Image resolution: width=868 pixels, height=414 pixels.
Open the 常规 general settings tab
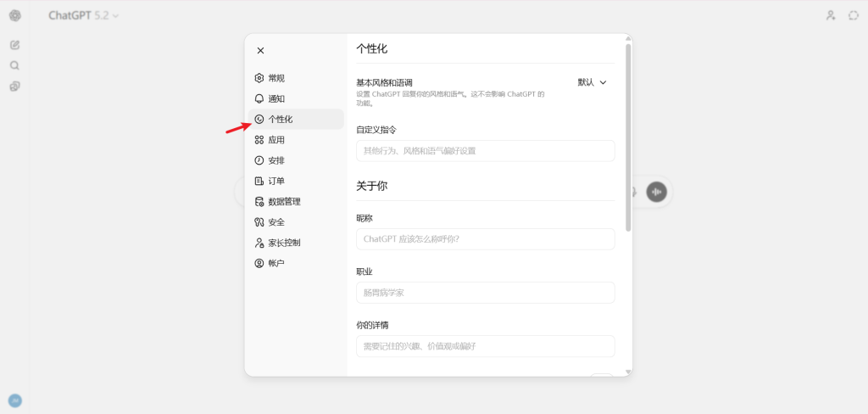point(296,78)
